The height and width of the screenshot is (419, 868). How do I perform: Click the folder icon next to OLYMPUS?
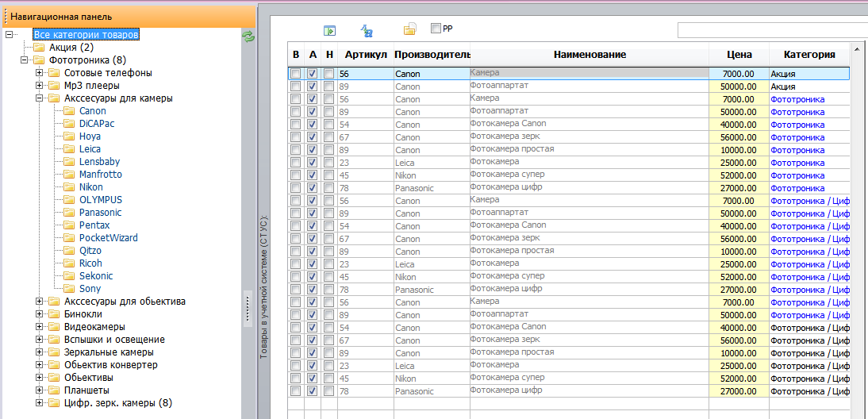pos(69,200)
